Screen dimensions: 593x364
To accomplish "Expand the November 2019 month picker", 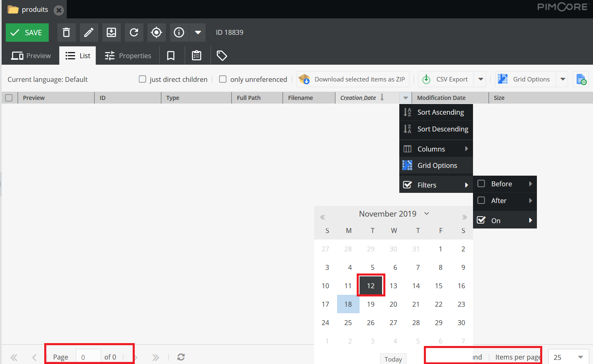I will pyautogui.click(x=426, y=213).
